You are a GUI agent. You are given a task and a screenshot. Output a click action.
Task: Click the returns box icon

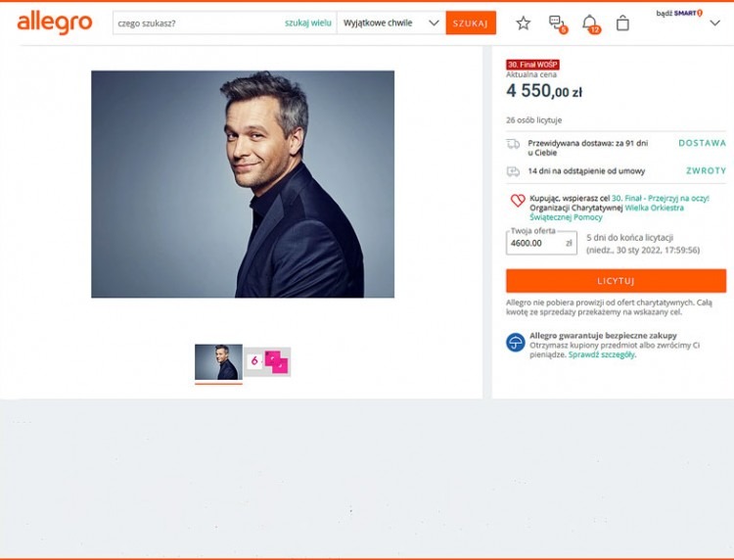(x=513, y=171)
